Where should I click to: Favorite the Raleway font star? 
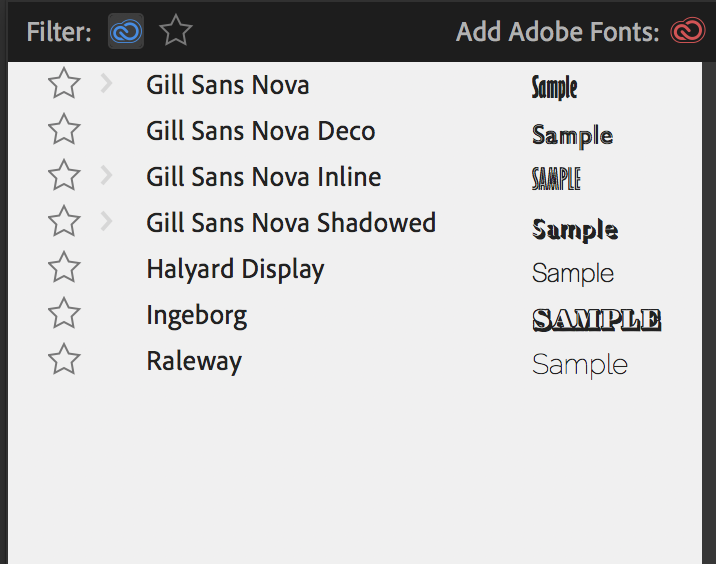click(x=64, y=360)
